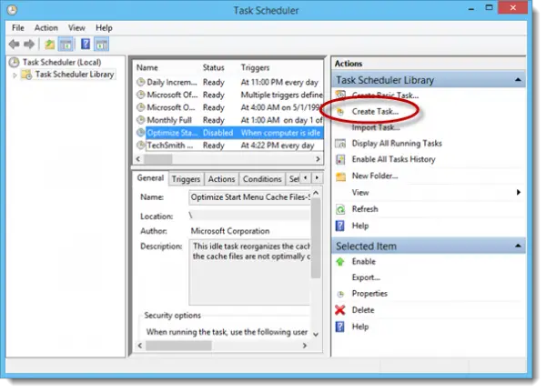This screenshot has height=392, width=546.
Task: Open the Action menu
Action: tap(45, 28)
